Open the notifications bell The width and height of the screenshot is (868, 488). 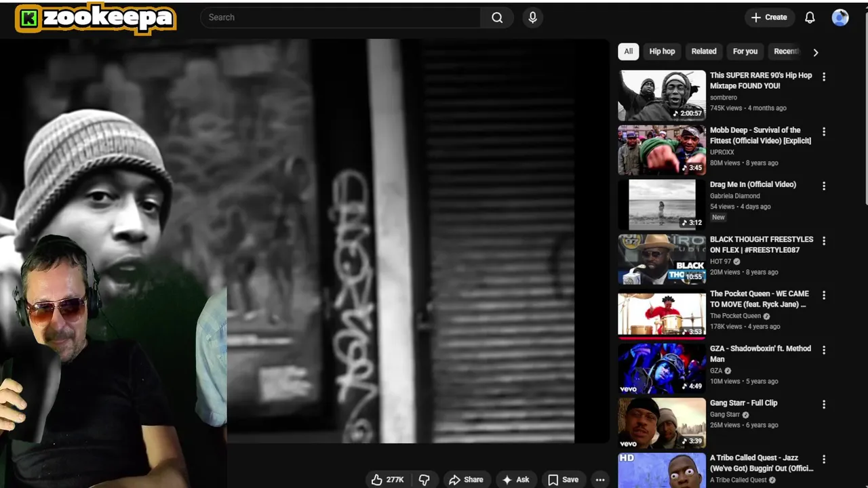[810, 18]
